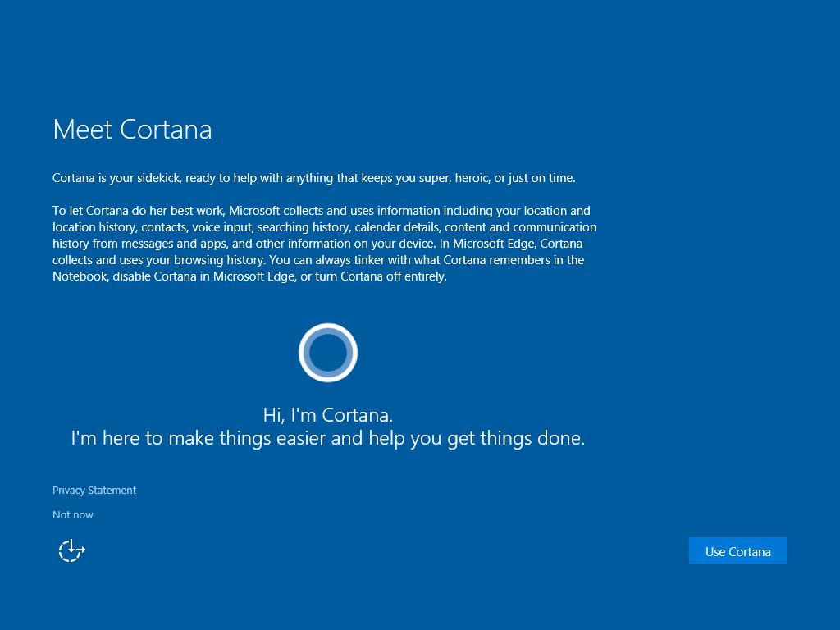Viewport: 840px width, 630px height.
Task: Open the Ease of Access icon
Action: pos(72,550)
